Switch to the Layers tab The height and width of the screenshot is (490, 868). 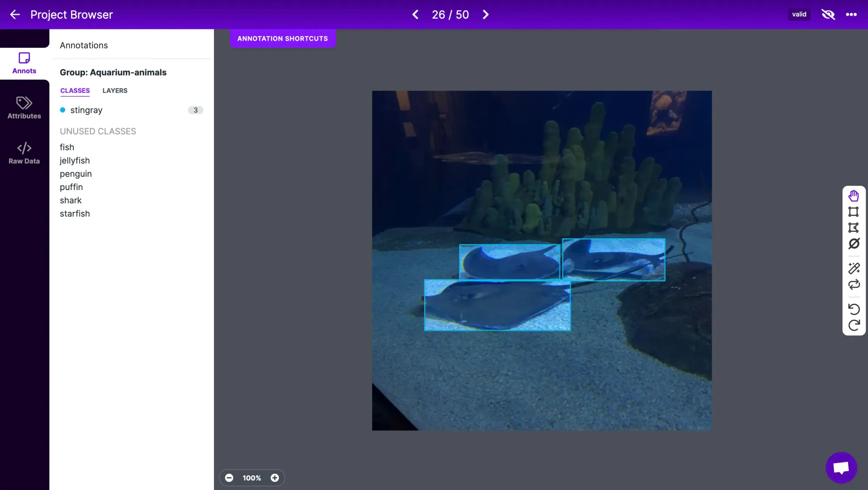(115, 91)
